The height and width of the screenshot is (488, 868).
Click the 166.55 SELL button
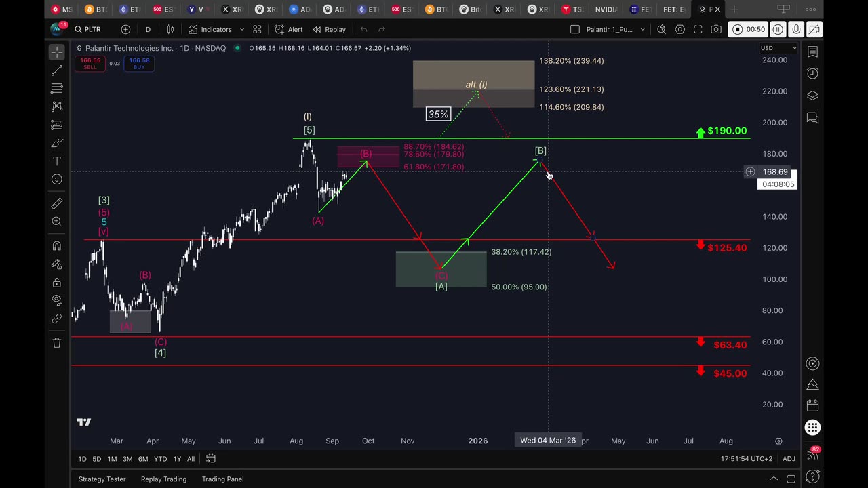(x=90, y=63)
